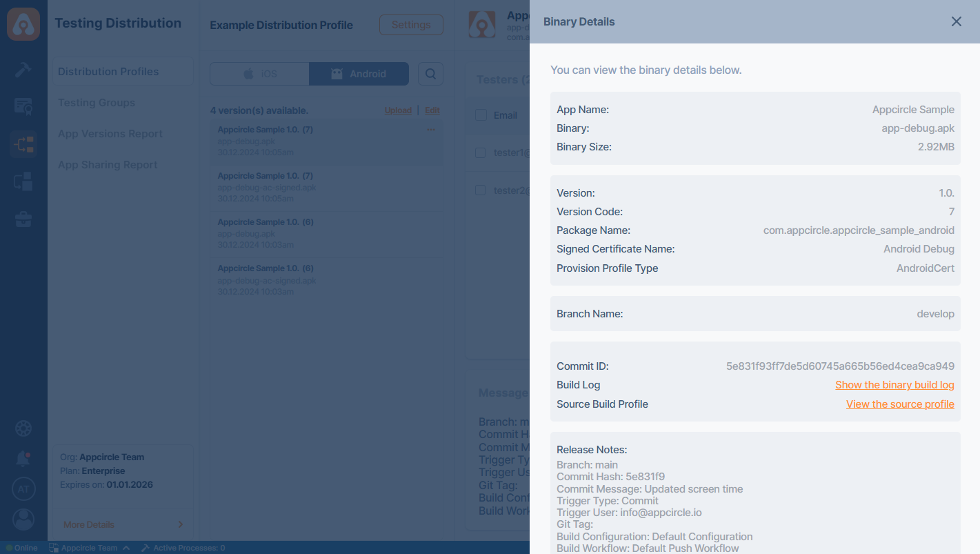Open the Build module hammer icon
Screen dimensions: 980x554
coord(23,69)
